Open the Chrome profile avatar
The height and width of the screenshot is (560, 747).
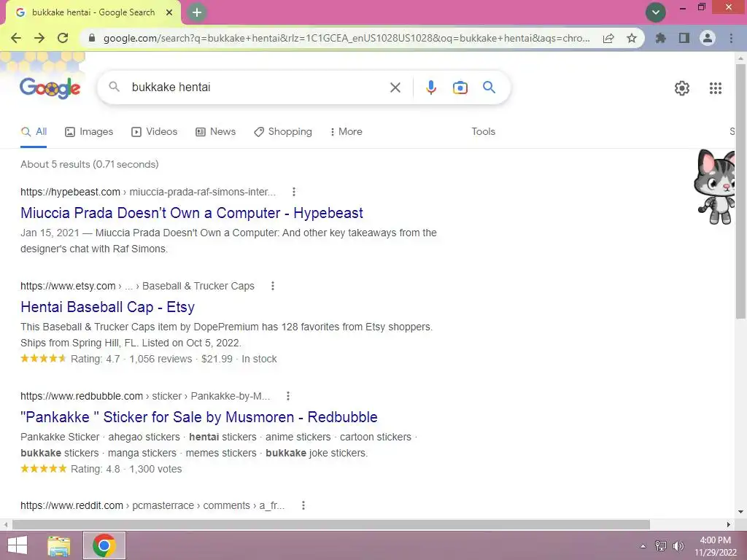tap(708, 38)
